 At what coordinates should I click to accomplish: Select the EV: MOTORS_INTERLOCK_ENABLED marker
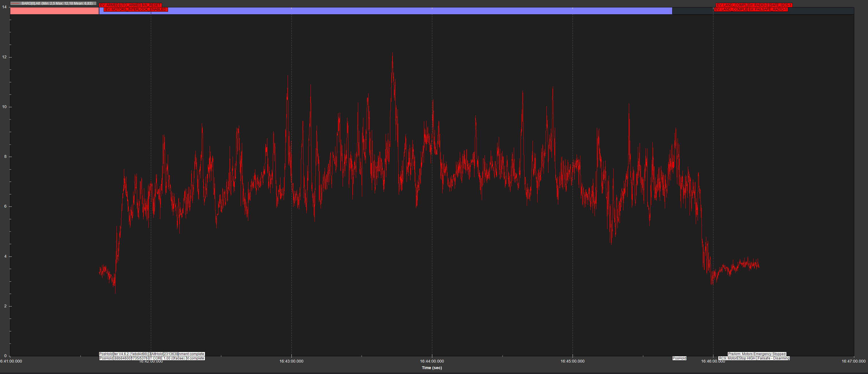point(136,9)
